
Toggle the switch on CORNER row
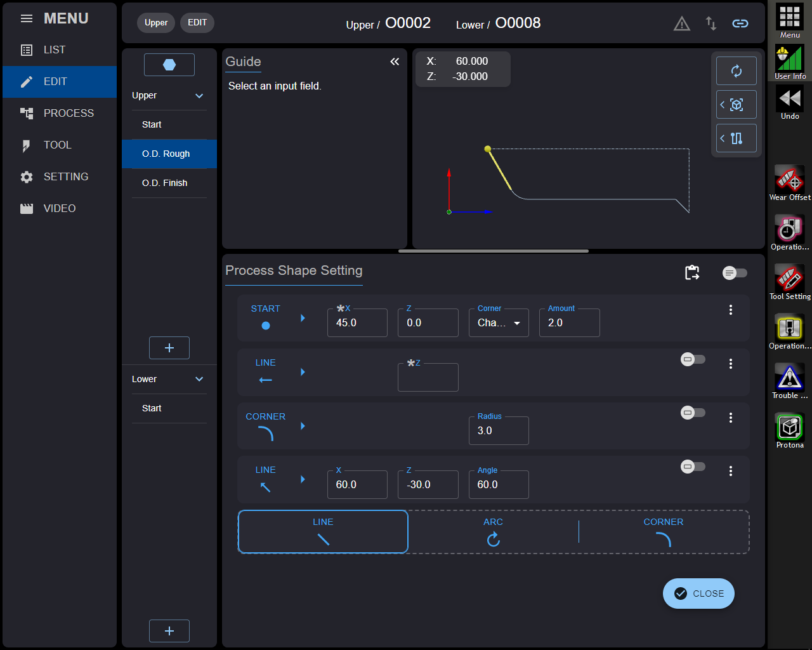[693, 413]
